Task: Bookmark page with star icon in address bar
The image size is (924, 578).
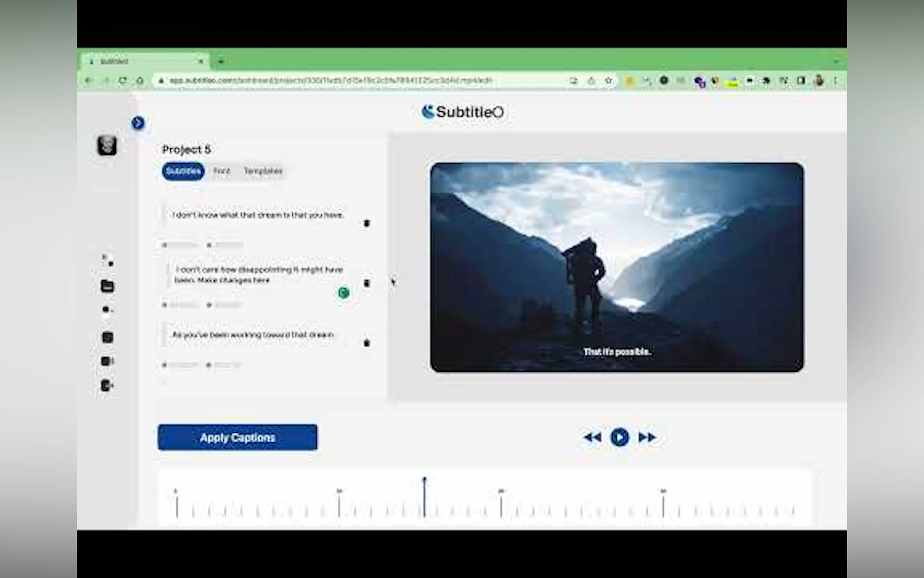Action: [609, 81]
